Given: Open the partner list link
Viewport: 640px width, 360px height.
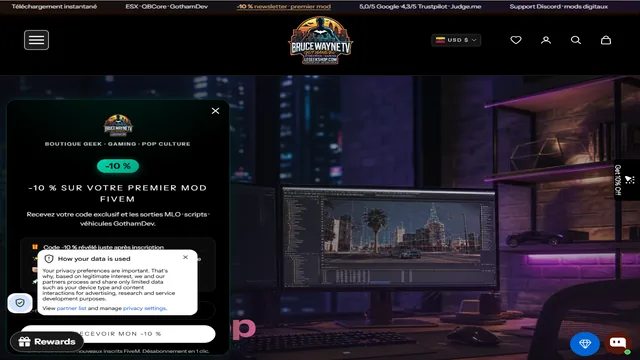Looking at the screenshot, I should pos(71,308).
